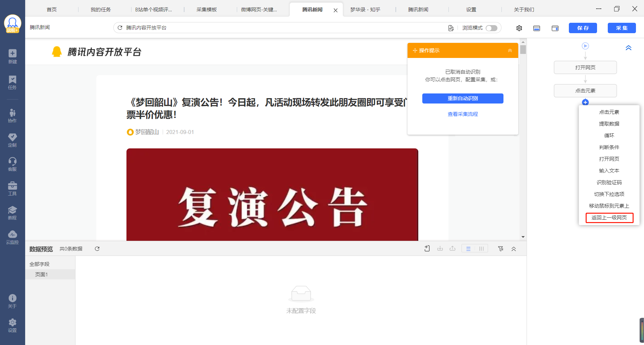The image size is (644, 345).
Task: Refresh the data preview with the reload icon
Action: [x=97, y=249]
